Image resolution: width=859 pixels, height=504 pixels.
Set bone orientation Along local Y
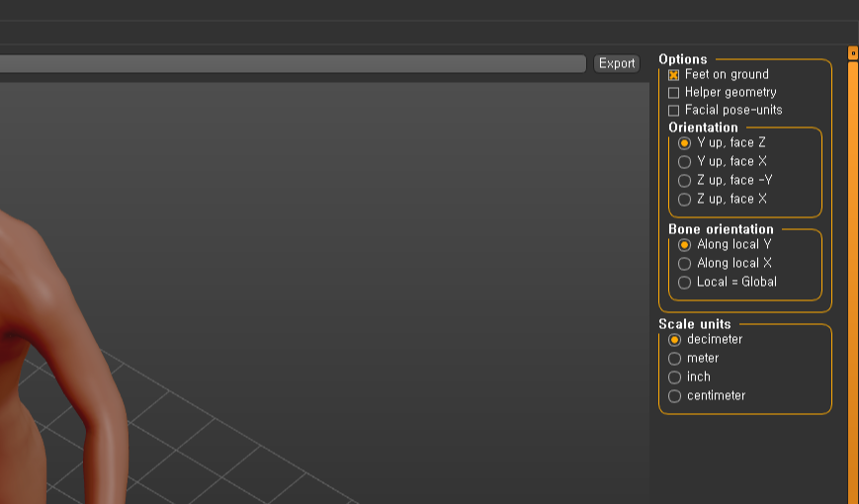pos(684,245)
